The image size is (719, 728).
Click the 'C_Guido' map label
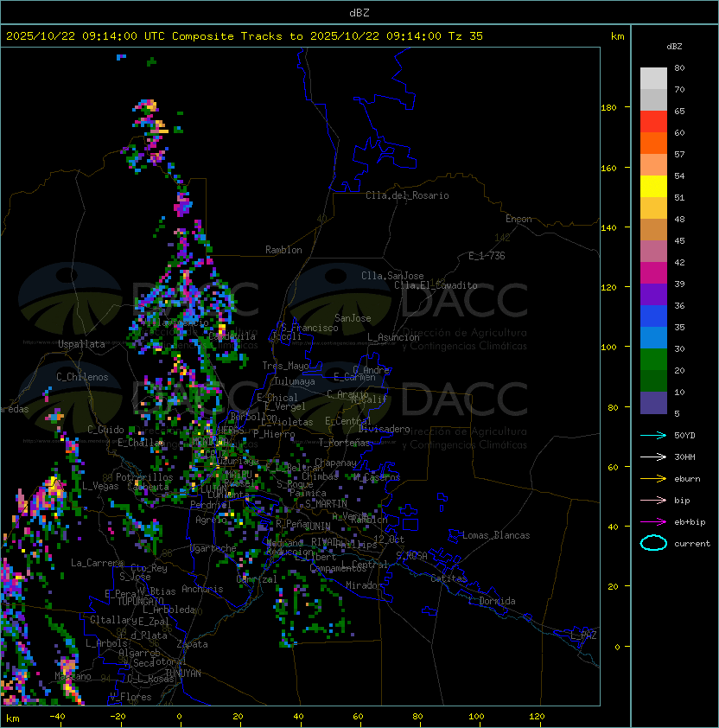(105, 430)
